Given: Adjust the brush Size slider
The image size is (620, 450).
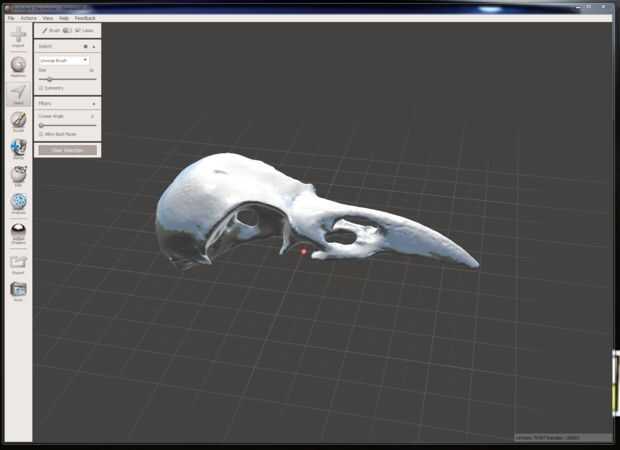Looking at the screenshot, I should coord(68,79).
